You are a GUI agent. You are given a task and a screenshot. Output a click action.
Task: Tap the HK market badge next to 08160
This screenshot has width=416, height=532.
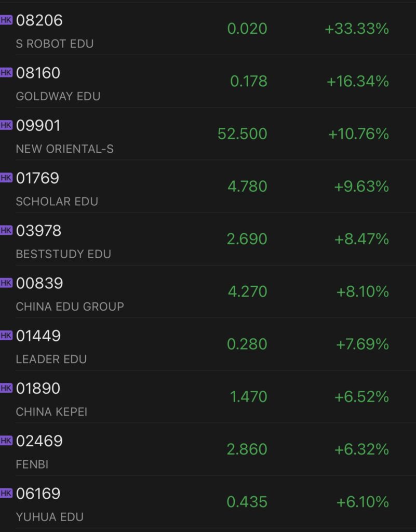pyautogui.click(x=6, y=73)
